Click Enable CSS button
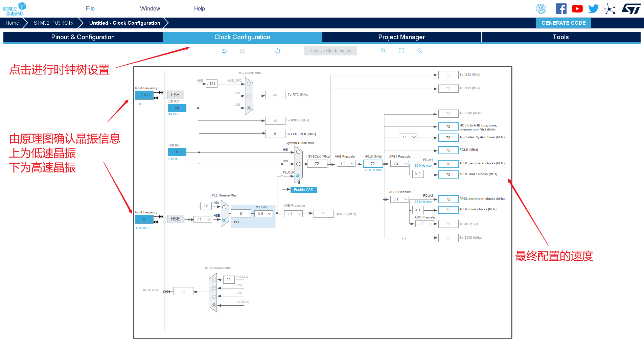 [303, 190]
